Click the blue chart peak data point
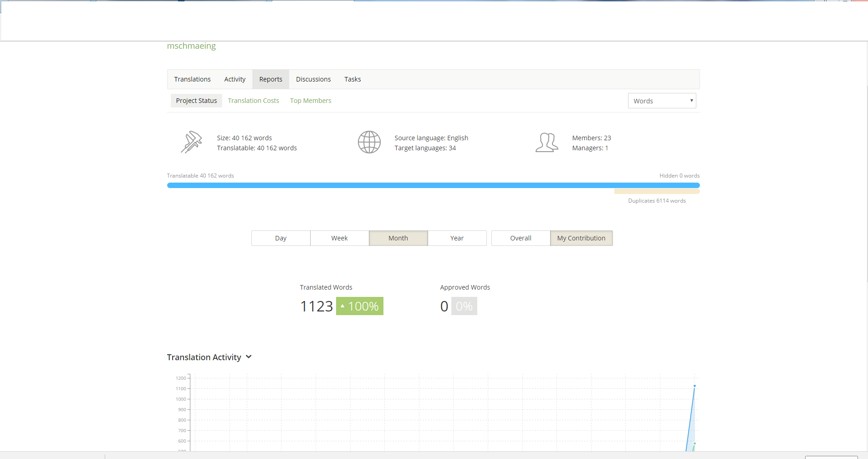The height and width of the screenshot is (459, 868). (694, 386)
